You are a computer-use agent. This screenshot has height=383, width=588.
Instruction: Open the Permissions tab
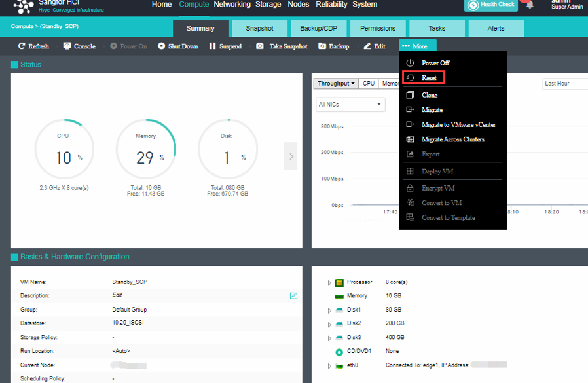[x=378, y=29]
